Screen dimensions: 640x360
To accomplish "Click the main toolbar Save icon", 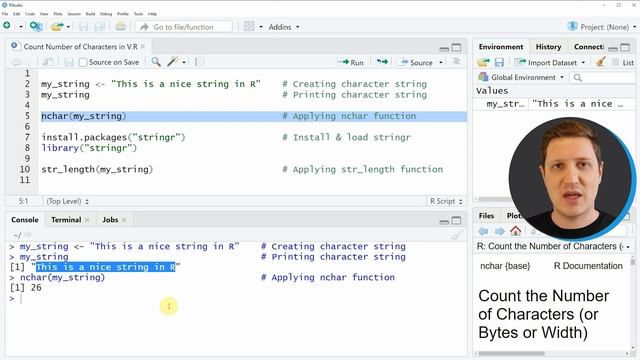I will point(83,27).
